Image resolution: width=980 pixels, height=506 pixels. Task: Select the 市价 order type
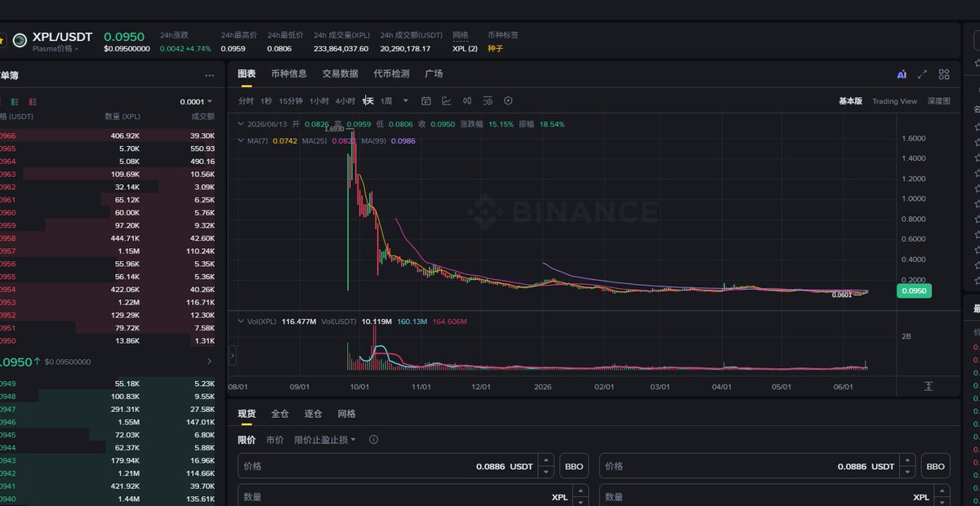[x=275, y=440]
